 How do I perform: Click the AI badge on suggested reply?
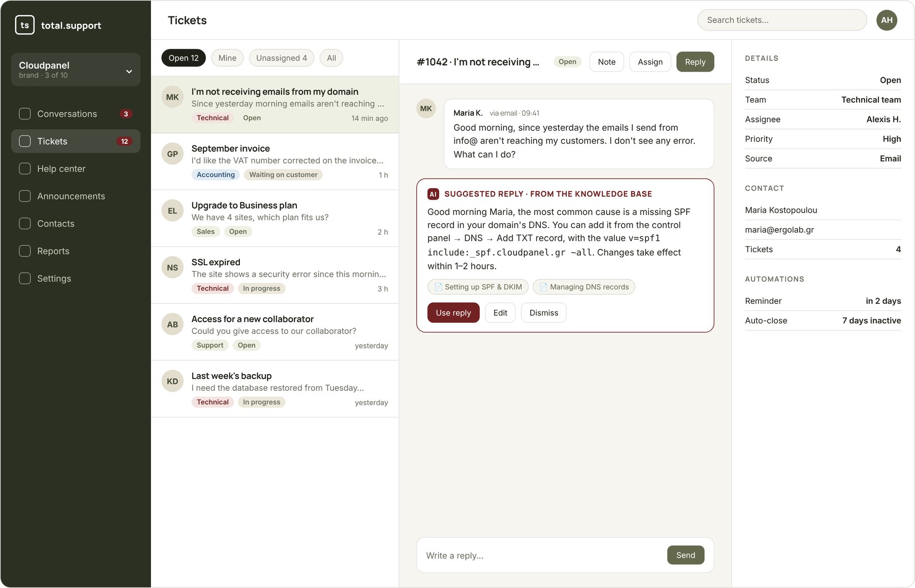pyautogui.click(x=433, y=194)
